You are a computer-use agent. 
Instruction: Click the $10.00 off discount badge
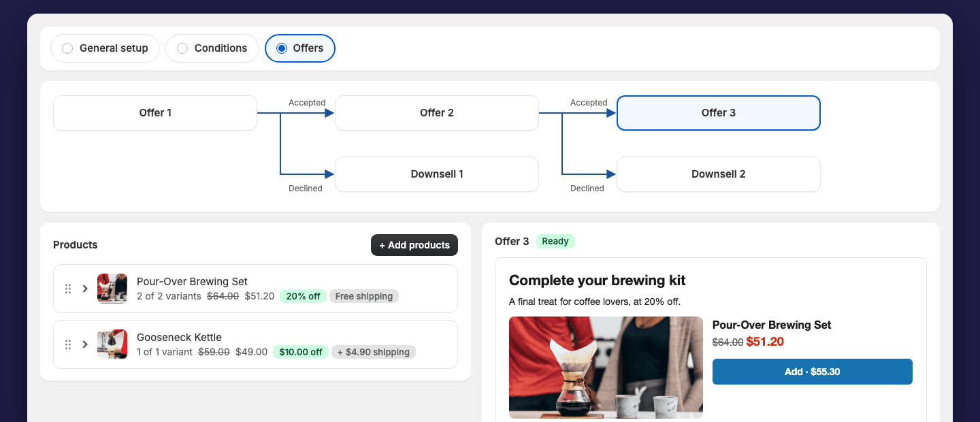click(x=301, y=352)
